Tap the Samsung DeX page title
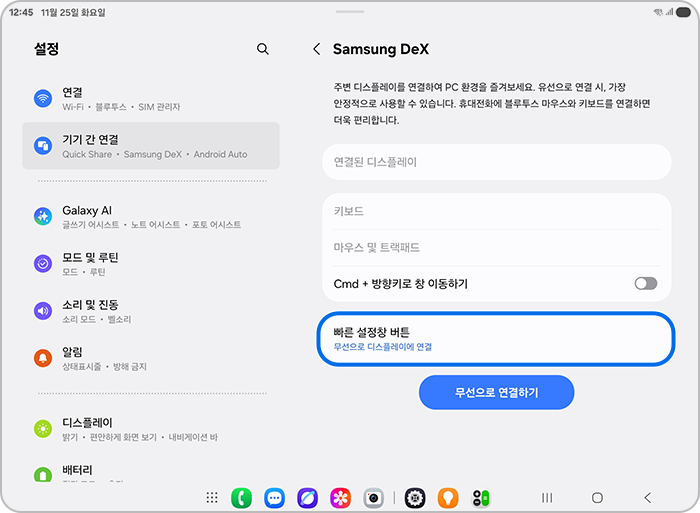 tap(381, 49)
